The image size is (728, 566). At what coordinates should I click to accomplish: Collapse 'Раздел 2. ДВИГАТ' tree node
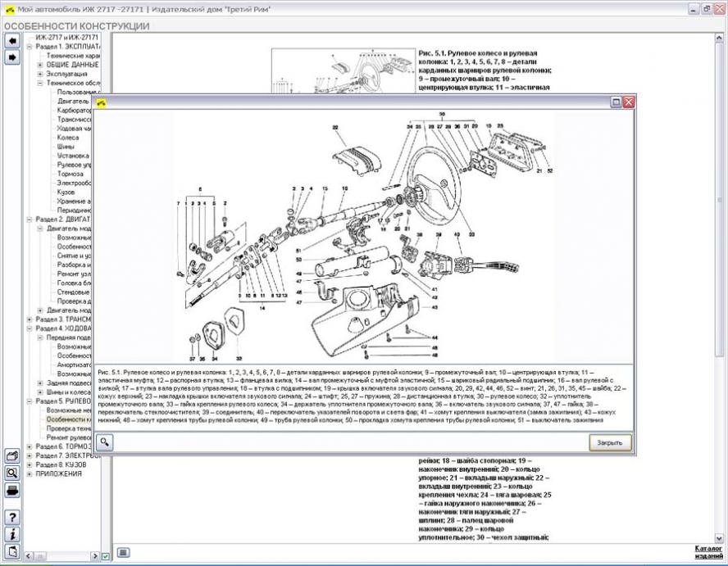(30, 220)
